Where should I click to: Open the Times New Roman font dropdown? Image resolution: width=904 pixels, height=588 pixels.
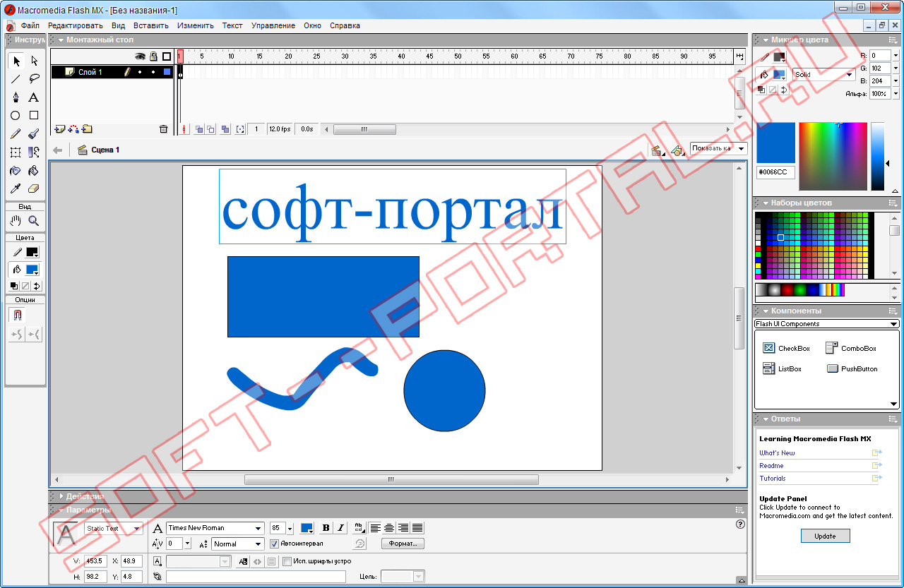pos(215,528)
